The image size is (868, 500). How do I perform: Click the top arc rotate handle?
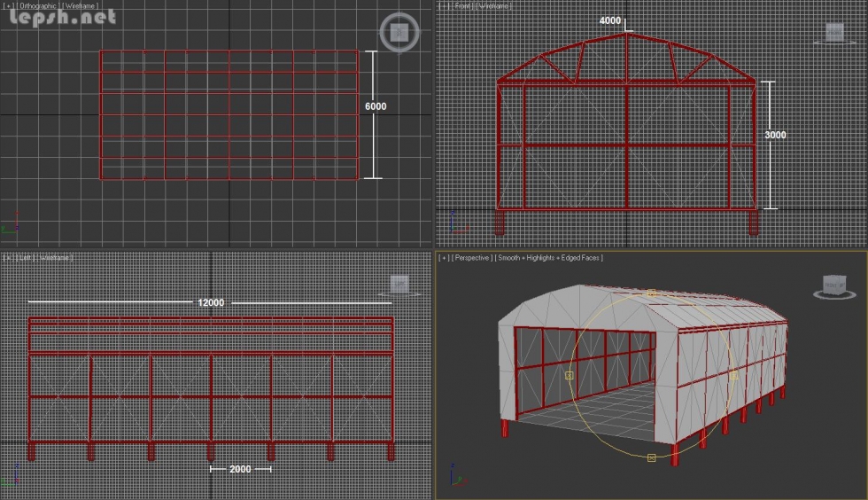651,293
